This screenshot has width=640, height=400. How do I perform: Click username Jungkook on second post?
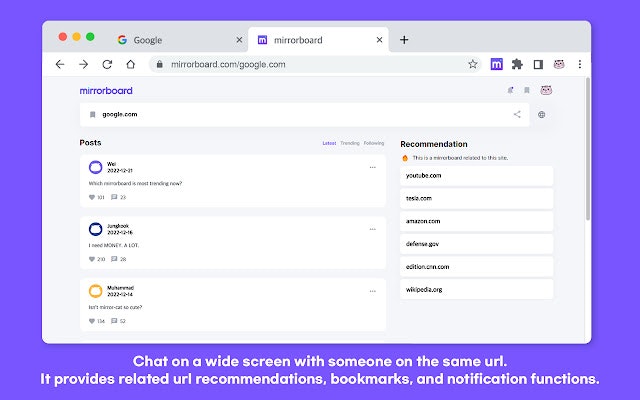point(118,226)
